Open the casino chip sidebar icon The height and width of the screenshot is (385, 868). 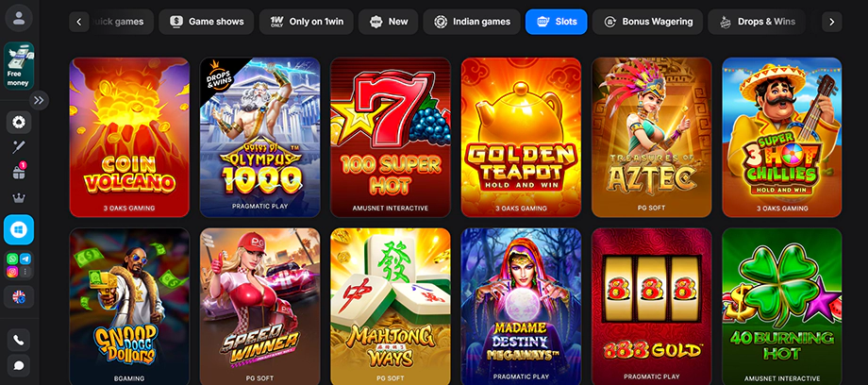(x=19, y=122)
